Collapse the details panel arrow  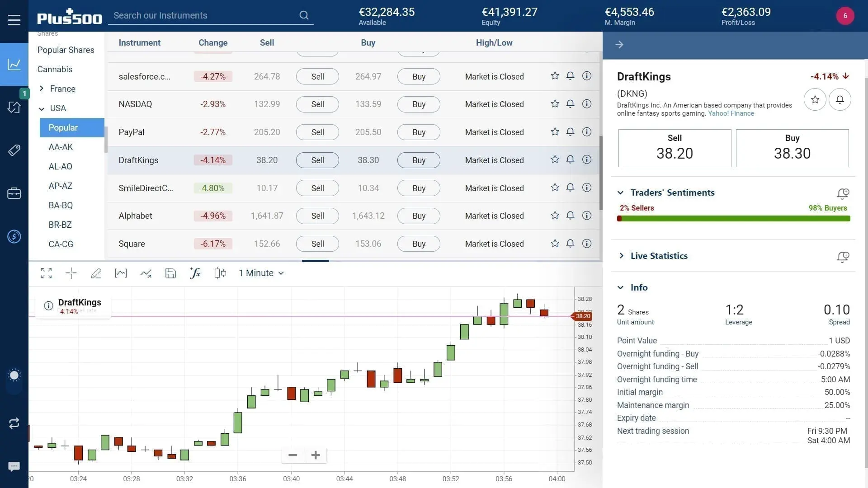click(619, 44)
